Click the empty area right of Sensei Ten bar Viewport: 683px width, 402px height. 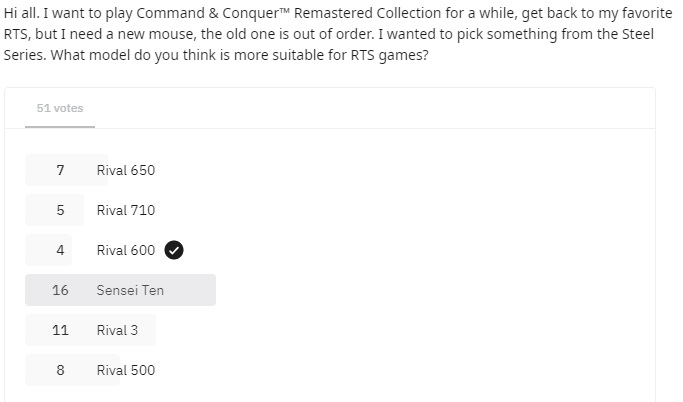point(436,290)
